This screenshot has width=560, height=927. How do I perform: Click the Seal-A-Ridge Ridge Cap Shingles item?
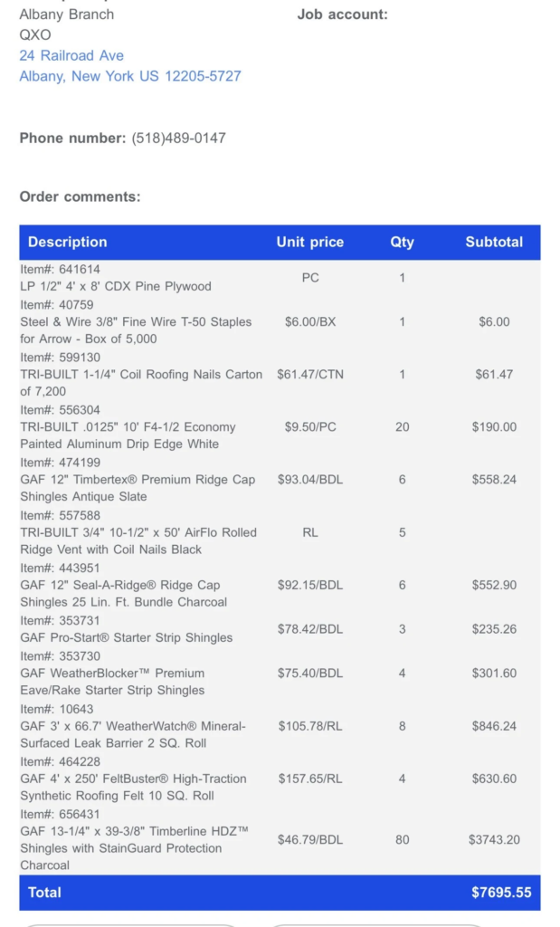pos(123,593)
